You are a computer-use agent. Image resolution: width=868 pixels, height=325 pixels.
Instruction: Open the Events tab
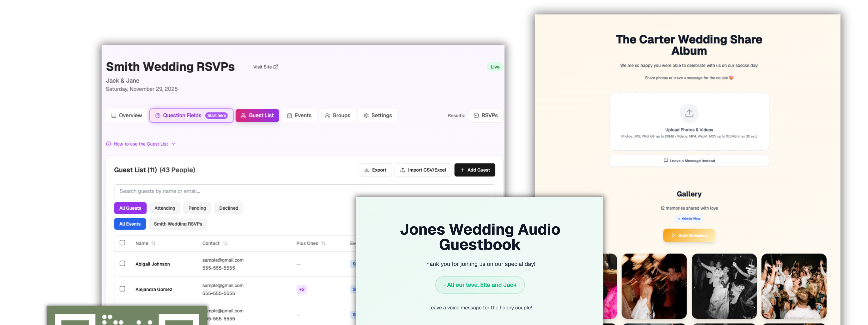299,116
